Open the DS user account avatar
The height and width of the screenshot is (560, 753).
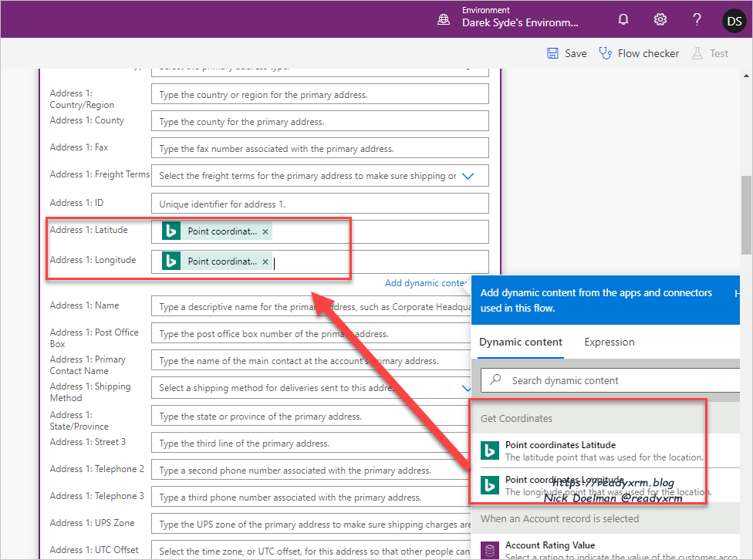(734, 20)
